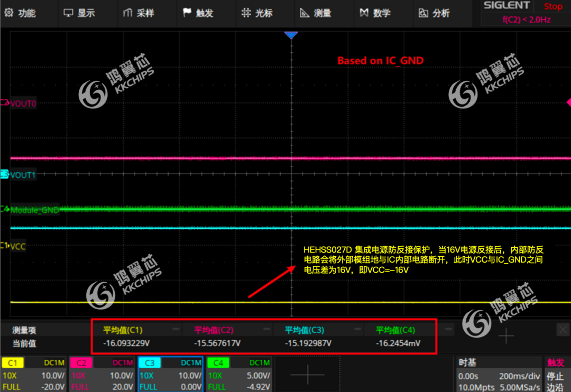Close the measurement results panel
The height and width of the screenshot is (392, 571).
[x=563, y=330]
